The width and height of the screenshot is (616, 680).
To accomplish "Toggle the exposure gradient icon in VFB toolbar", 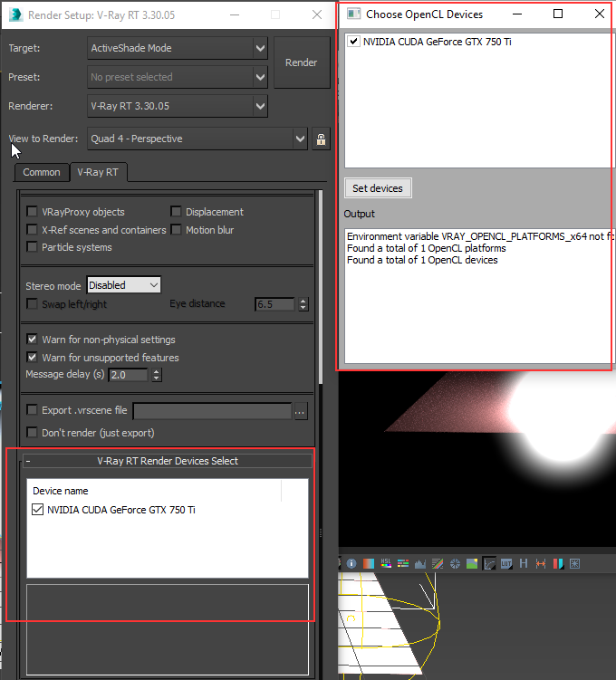I will 369,563.
